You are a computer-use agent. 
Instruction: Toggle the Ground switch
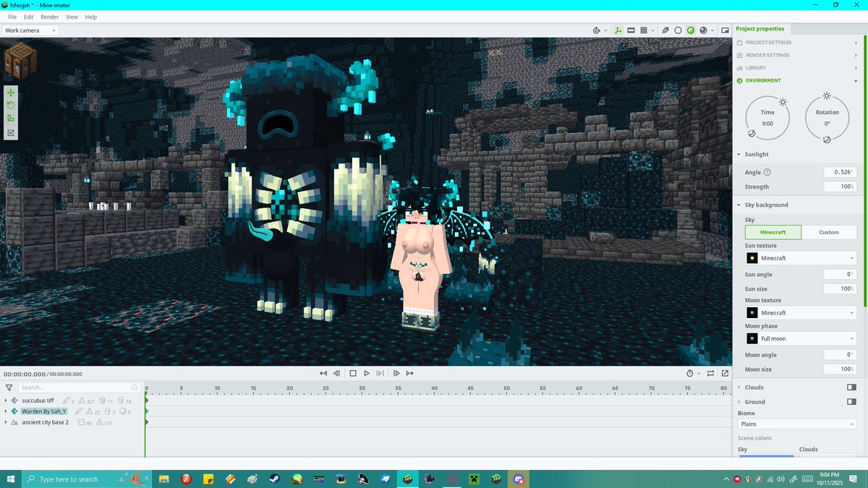851,402
